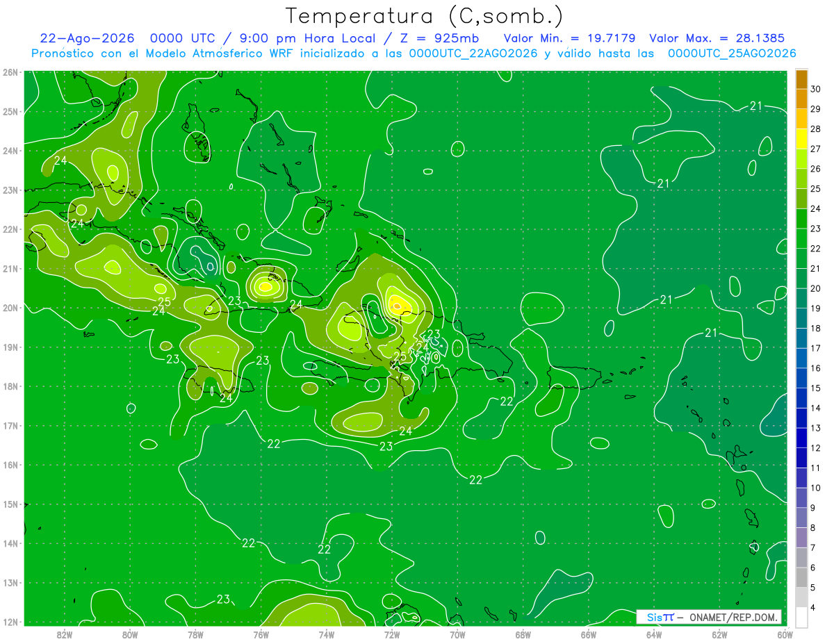Click the '17' label on the color scale
This screenshot has height=644, width=834.
coord(816,348)
